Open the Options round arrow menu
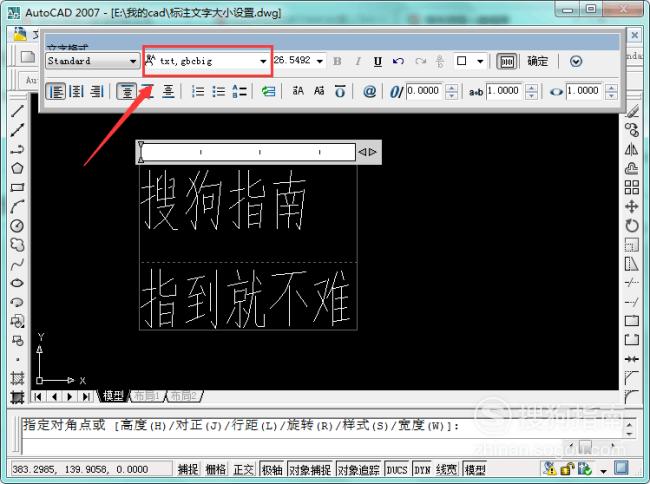650x484 pixels. [x=576, y=61]
